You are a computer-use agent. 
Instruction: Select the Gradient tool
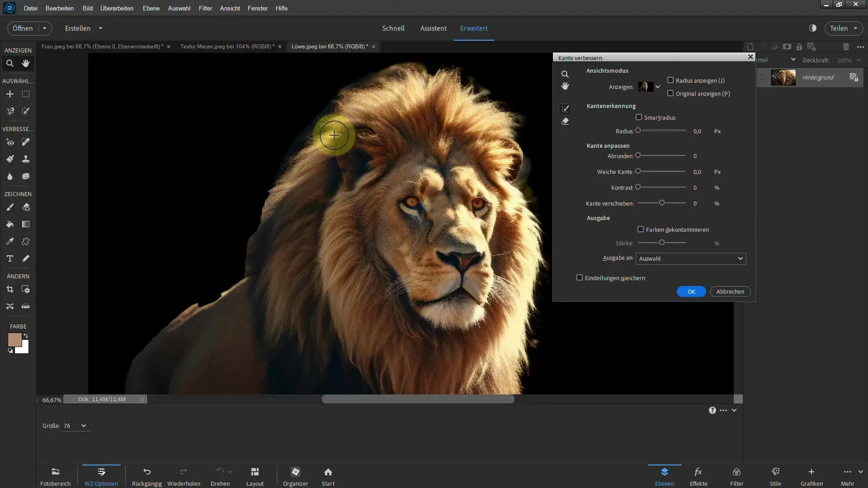[26, 224]
